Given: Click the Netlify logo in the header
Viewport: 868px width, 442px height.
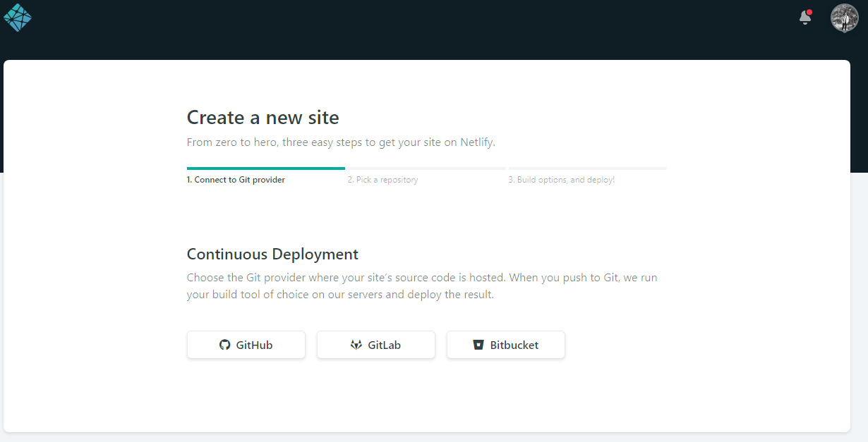Looking at the screenshot, I should [18, 18].
